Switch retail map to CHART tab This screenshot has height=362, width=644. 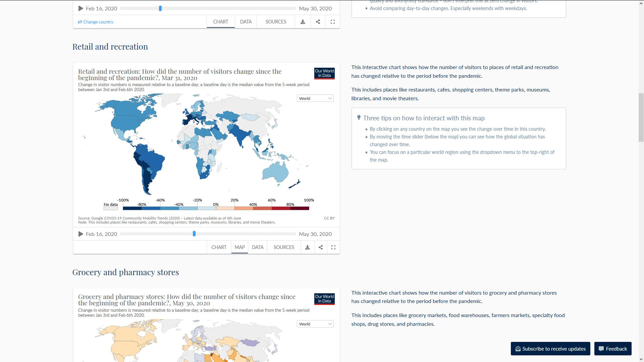[x=219, y=247]
